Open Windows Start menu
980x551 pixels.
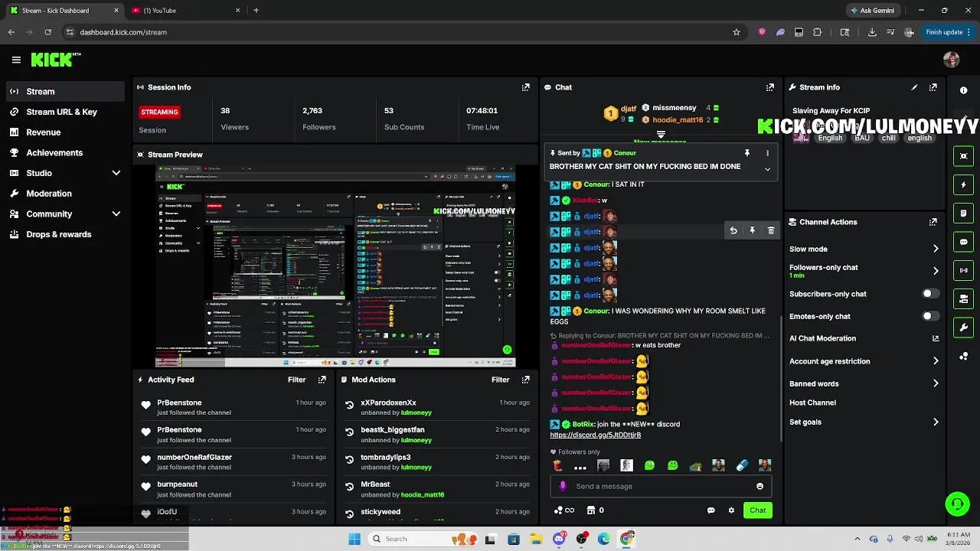(x=354, y=539)
